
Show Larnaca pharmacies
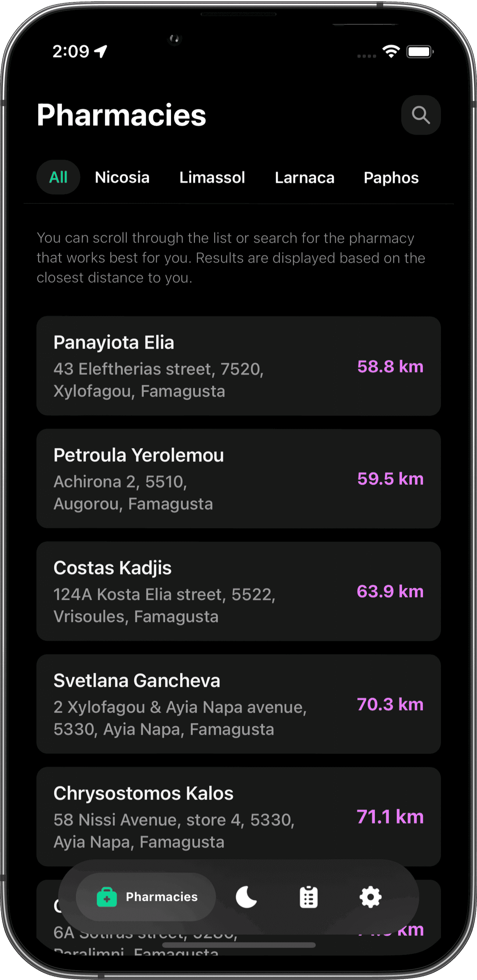304,178
